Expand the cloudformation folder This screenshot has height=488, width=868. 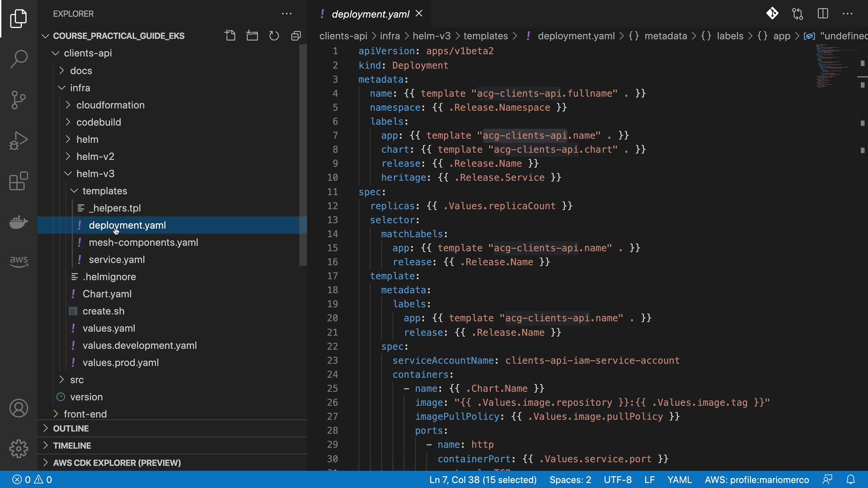(x=110, y=105)
